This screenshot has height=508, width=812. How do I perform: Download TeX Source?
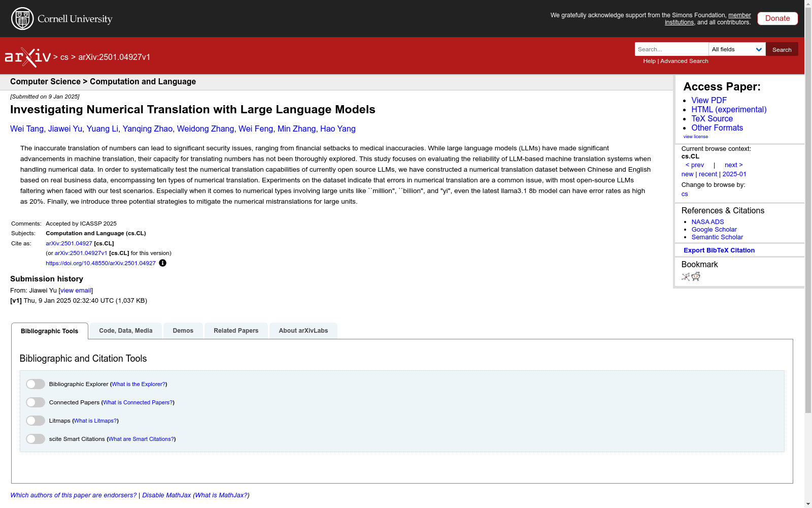[x=712, y=119]
